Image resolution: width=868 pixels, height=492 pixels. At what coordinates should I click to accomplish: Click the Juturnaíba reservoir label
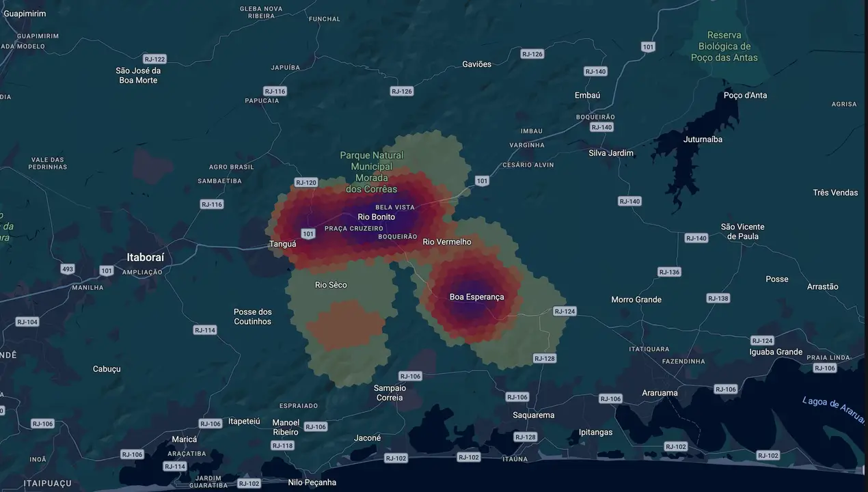(703, 139)
